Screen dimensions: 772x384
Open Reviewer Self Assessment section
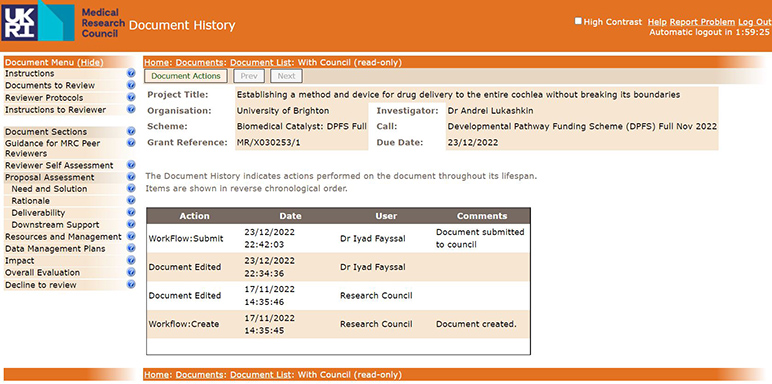pos(59,165)
